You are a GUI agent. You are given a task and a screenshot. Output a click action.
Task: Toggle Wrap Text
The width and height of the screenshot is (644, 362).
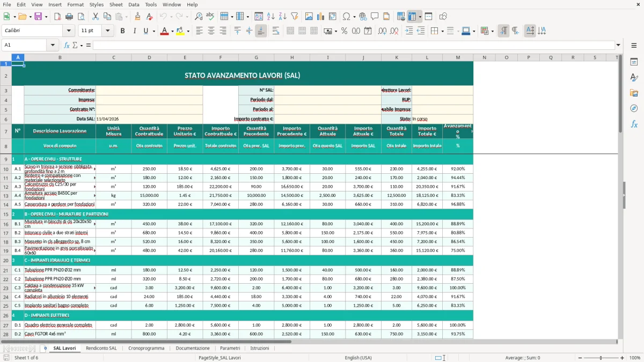276,31
